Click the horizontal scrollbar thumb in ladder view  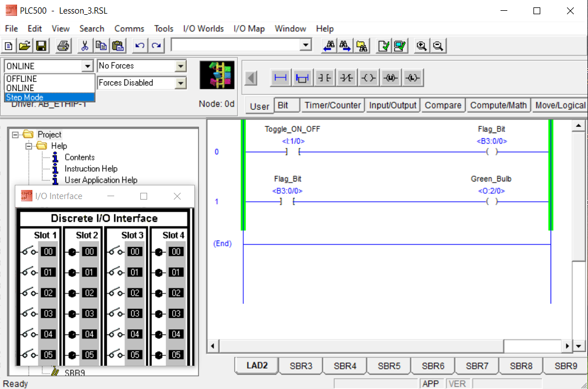tap(361, 346)
